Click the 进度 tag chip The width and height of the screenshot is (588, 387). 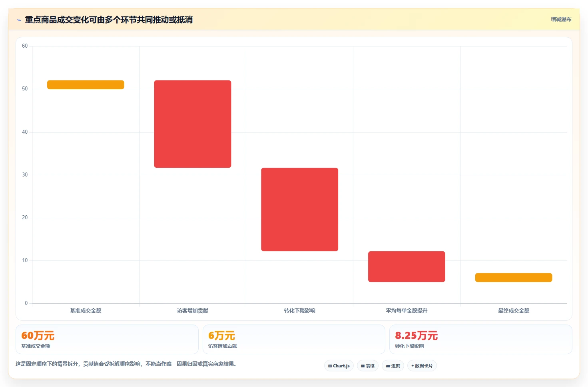point(393,366)
